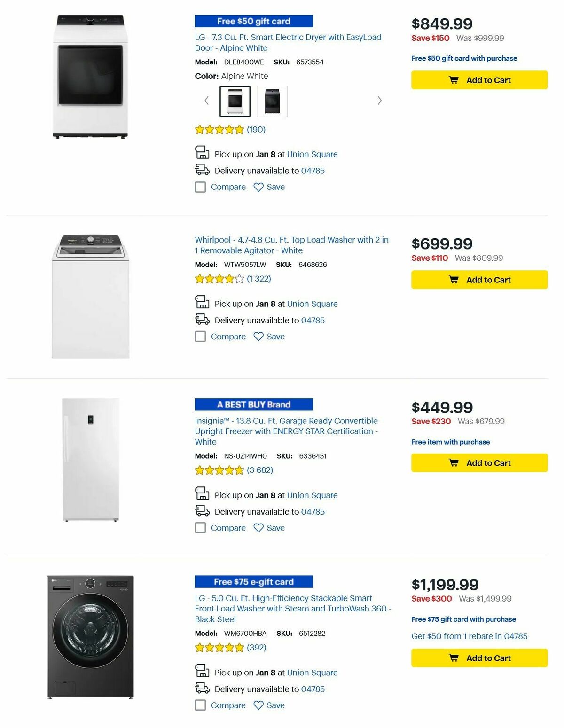Click the star rating icons for LG front load washer

pos(219,647)
